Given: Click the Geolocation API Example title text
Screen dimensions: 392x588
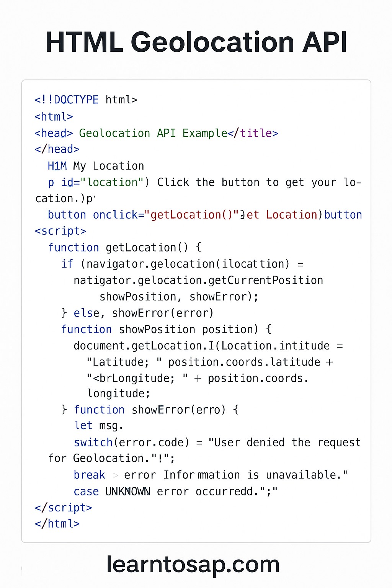Looking at the screenshot, I should click(153, 133).
